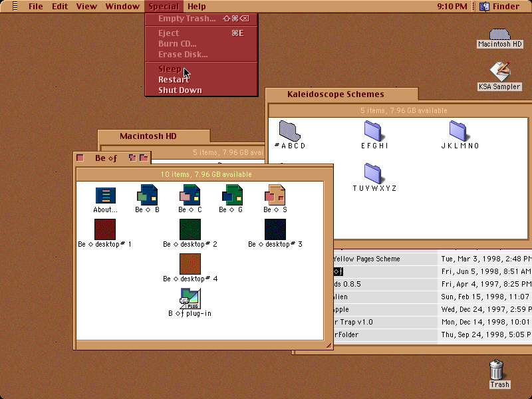Close the Be window using close box
The height and width of the screenshot is (399, 532).
(80, 158)
